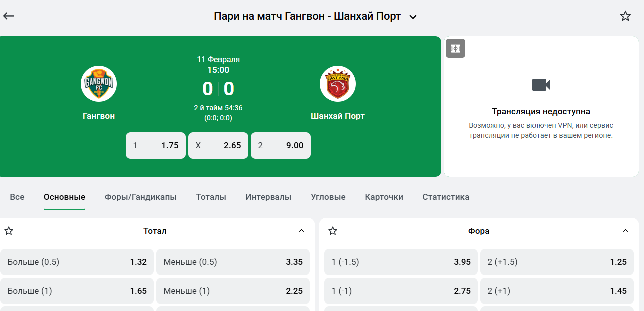Image resolution: width=644 pixels, height=311 pixels.
Task: Click the back arrow at top left
Action: pyautogui.click(x=8, y=15)
